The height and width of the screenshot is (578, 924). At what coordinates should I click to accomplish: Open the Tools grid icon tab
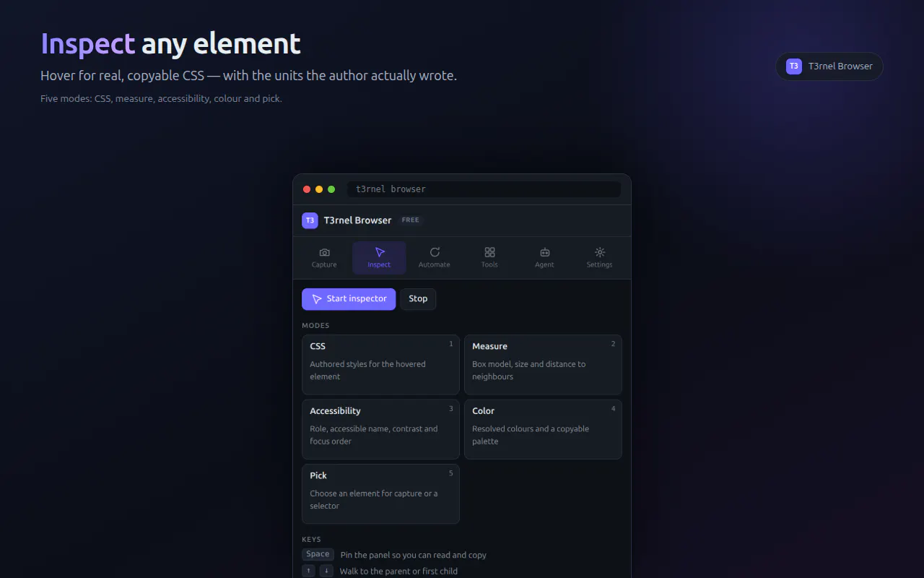[x=489, y=252]
